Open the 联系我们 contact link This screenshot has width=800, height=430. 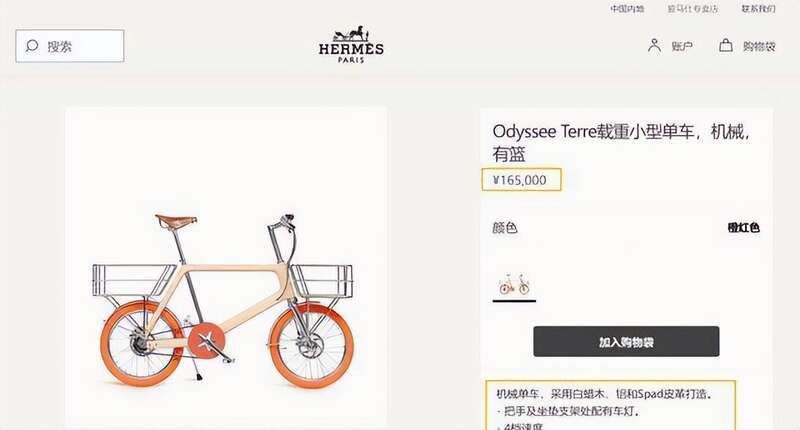(x=758, y=9)
